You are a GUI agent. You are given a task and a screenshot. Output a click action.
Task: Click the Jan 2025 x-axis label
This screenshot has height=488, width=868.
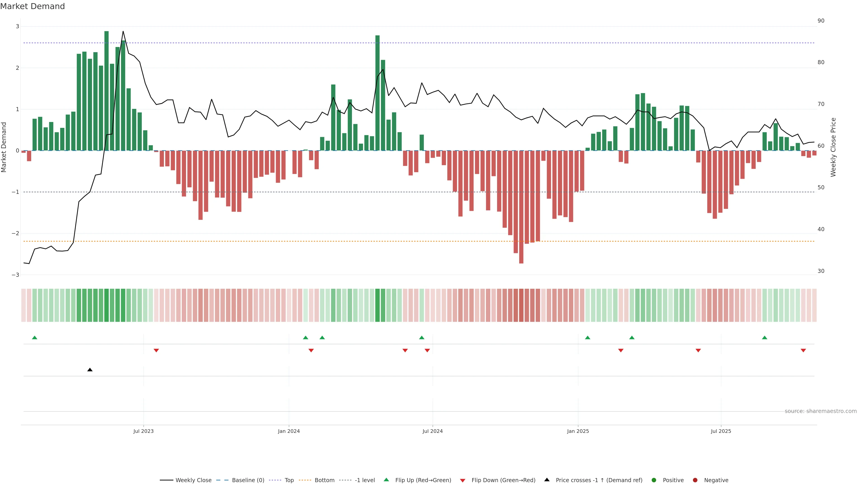tap(578, 431)
